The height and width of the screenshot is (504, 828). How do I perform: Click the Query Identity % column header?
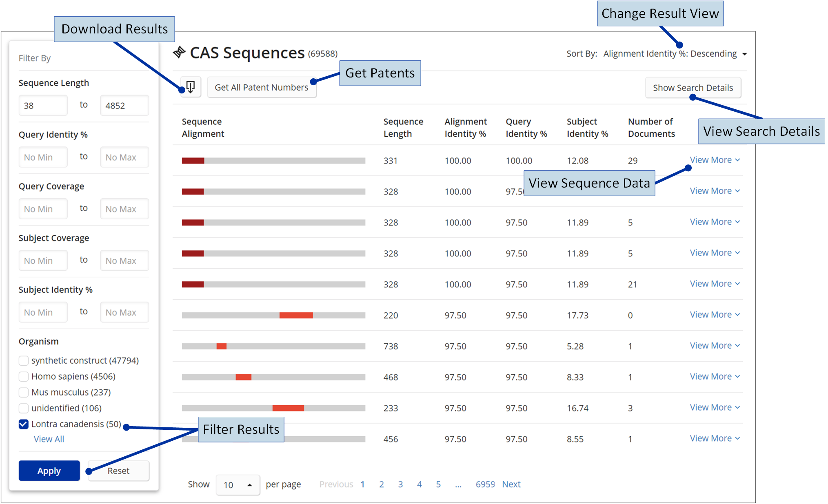click(526, 128)
